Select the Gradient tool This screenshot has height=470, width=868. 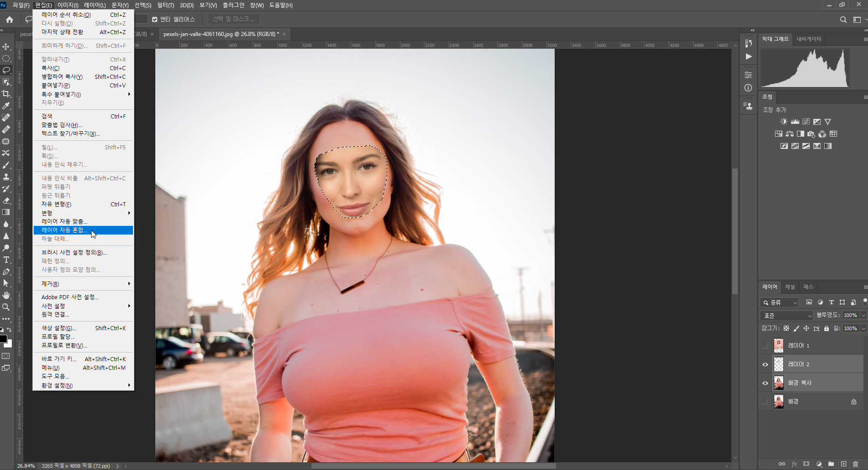coord(6,212)
